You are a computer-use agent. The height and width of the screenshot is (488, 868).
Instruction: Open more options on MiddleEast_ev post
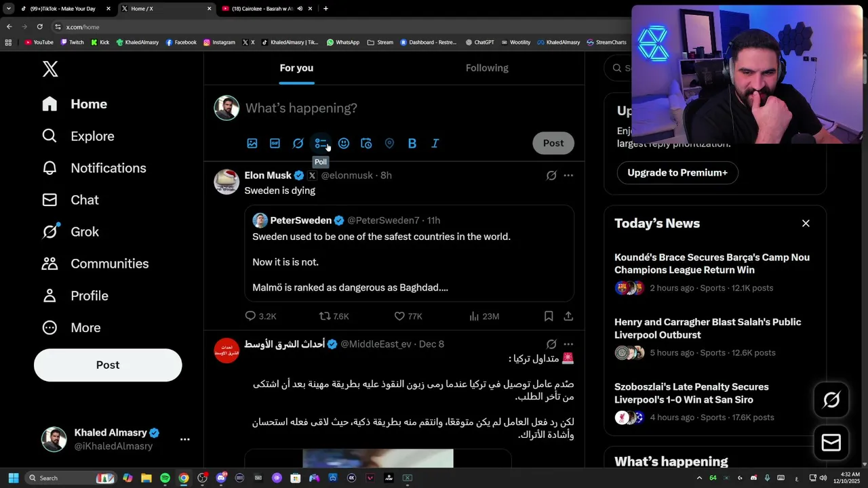pos(568,344)
